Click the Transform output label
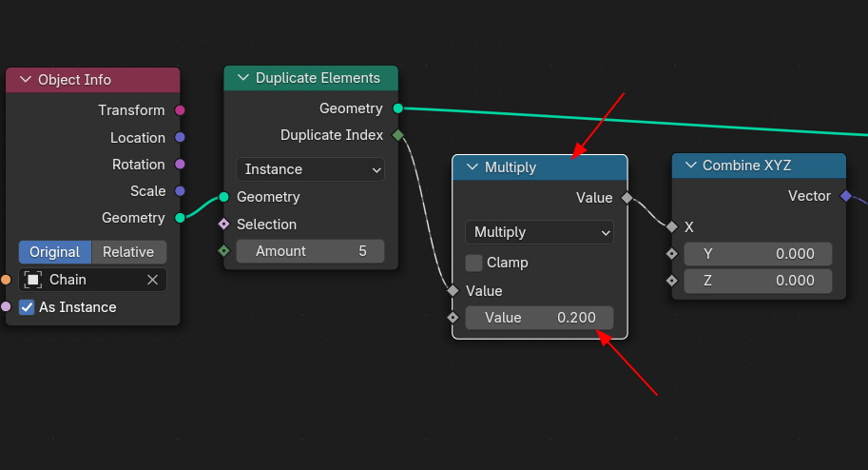Image resolution: width=868 pixels, height=470 pixels. (x=131, y=110)
